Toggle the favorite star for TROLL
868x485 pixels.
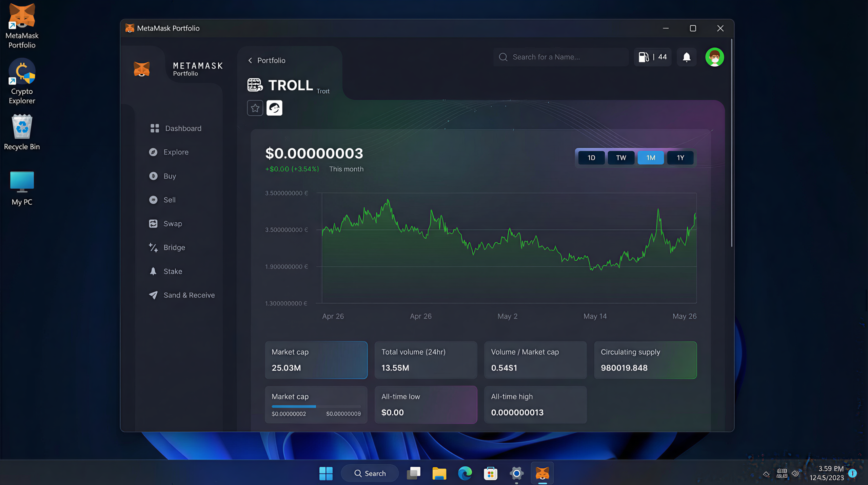255,108
